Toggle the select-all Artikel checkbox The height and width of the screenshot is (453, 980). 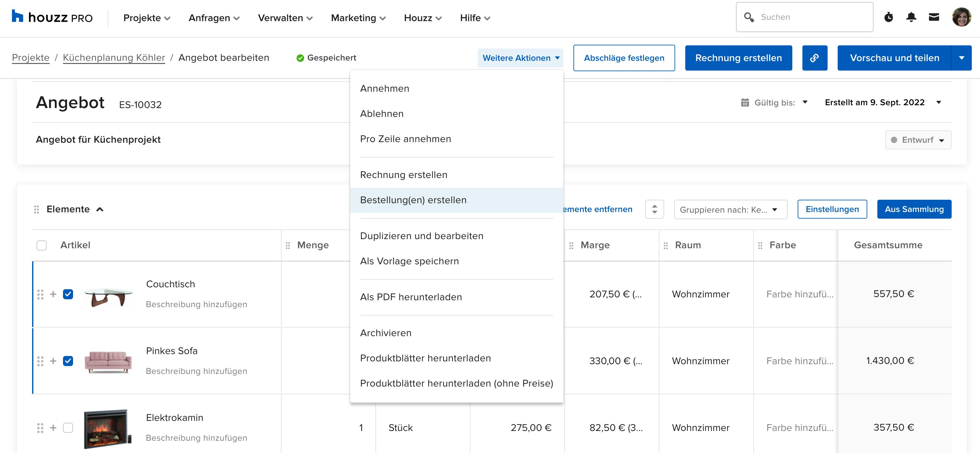[x=42, y=245]
